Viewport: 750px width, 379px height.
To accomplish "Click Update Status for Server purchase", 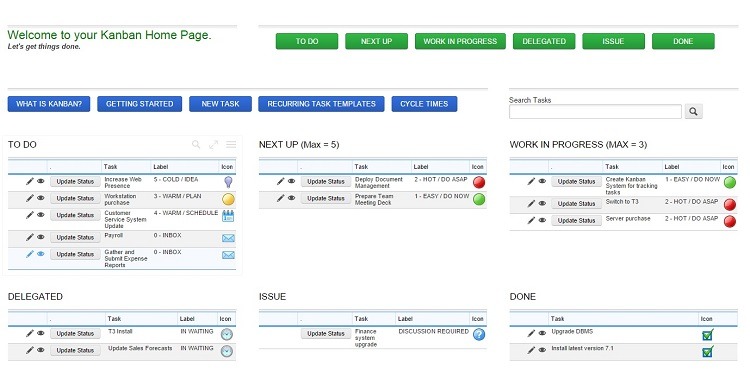I will point(576,221).
